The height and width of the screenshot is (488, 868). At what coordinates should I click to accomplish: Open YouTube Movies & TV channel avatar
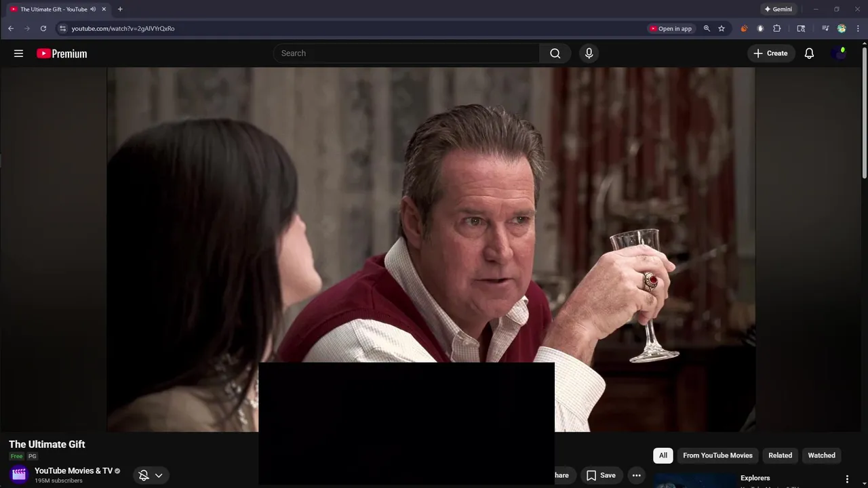pos(19,474)
